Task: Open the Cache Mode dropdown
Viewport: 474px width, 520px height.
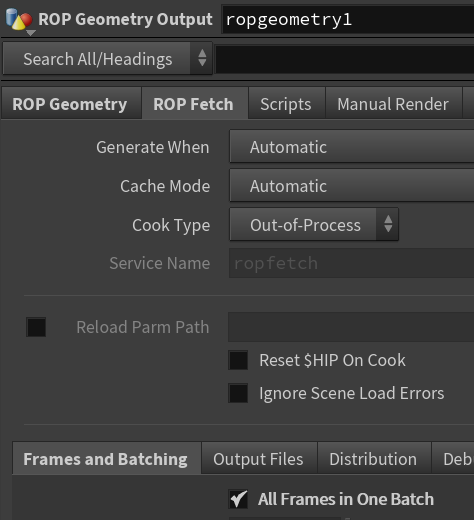Action: pos(352,185)
